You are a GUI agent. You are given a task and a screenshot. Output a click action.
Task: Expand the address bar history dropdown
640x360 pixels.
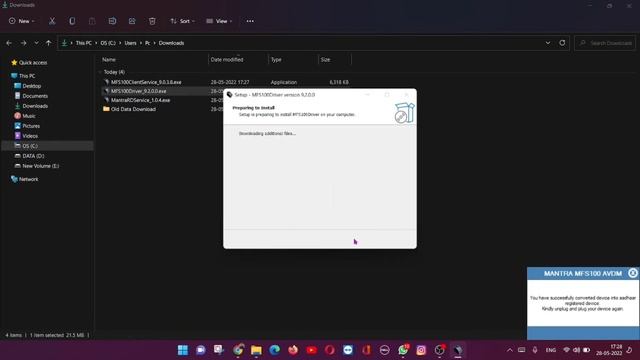coord(548,43)
